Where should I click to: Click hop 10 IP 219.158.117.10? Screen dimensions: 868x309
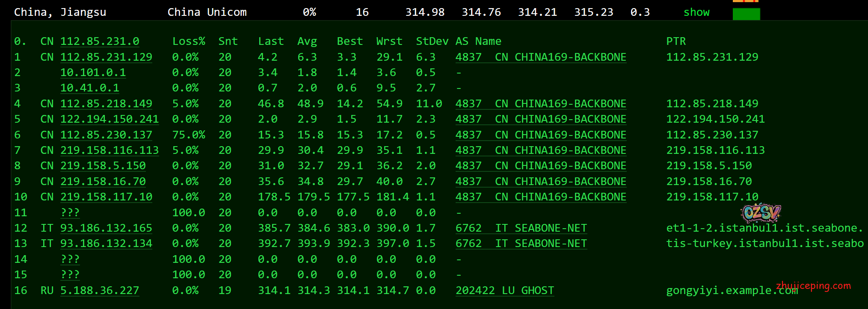(x=106, y=197)
